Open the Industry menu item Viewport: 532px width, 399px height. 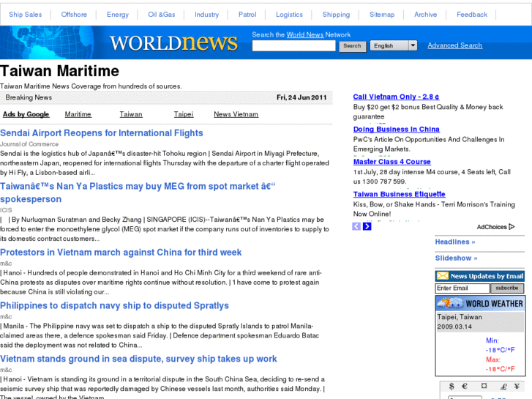click(206, 15)
